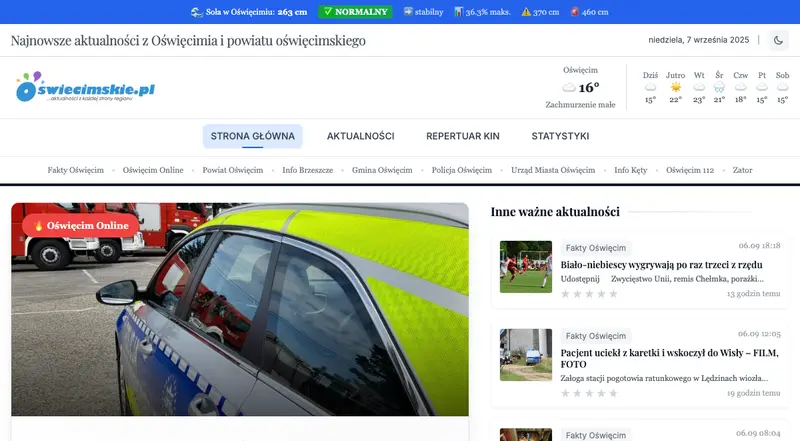The image size is (800, 441).
Task: Select the Śr rainy forecast icon
Action: 719,87
